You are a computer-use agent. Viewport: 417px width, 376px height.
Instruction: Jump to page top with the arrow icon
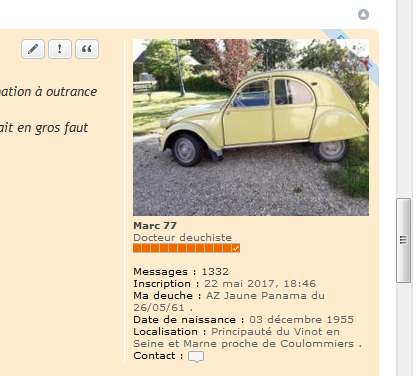click(363, 14)
